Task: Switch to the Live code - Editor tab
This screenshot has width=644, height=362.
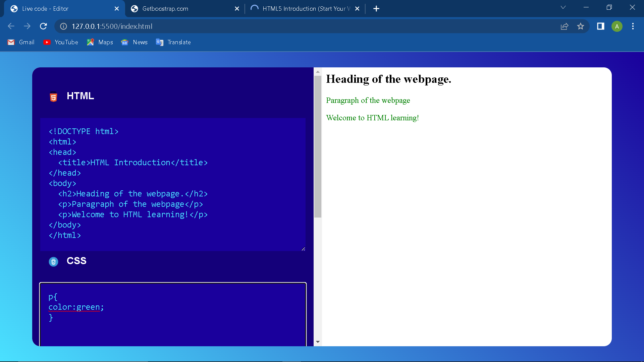Action: [64, 9]
